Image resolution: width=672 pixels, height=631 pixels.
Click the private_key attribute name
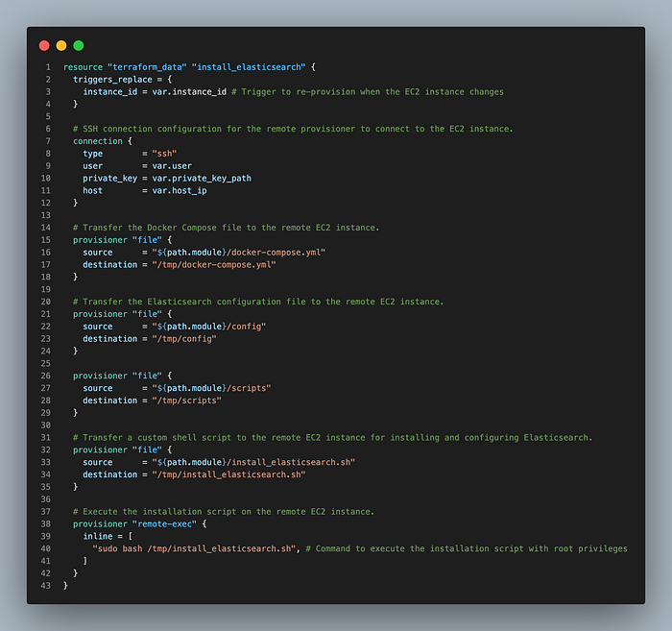click(x=110, y=179)
